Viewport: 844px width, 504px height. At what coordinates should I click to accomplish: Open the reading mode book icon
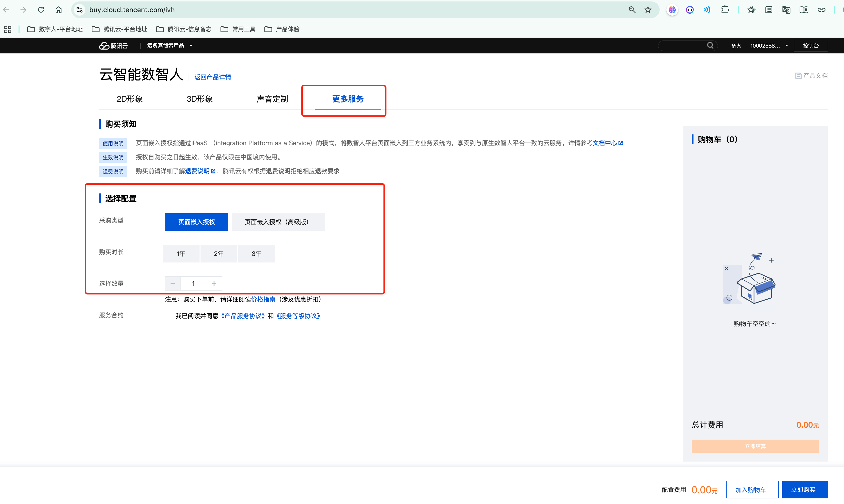coord(804,10)
